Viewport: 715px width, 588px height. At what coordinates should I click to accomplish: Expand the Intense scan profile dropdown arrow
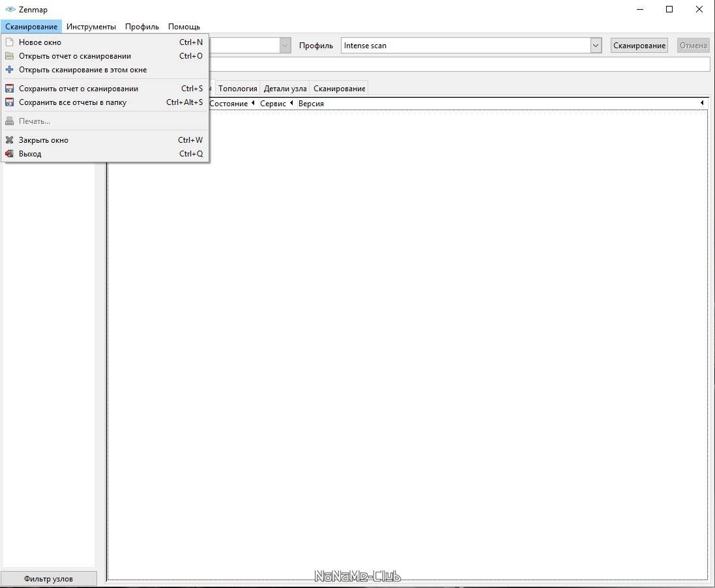pos(596,46)
